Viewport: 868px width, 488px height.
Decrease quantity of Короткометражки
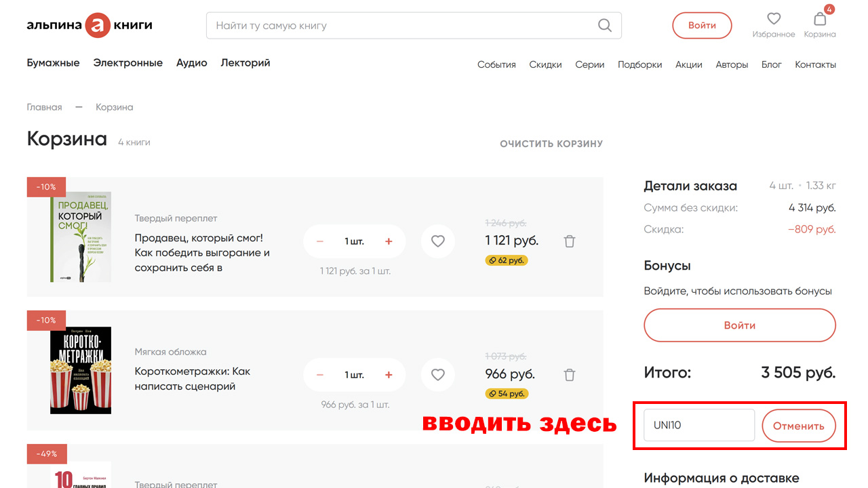(x=320, y=375)
